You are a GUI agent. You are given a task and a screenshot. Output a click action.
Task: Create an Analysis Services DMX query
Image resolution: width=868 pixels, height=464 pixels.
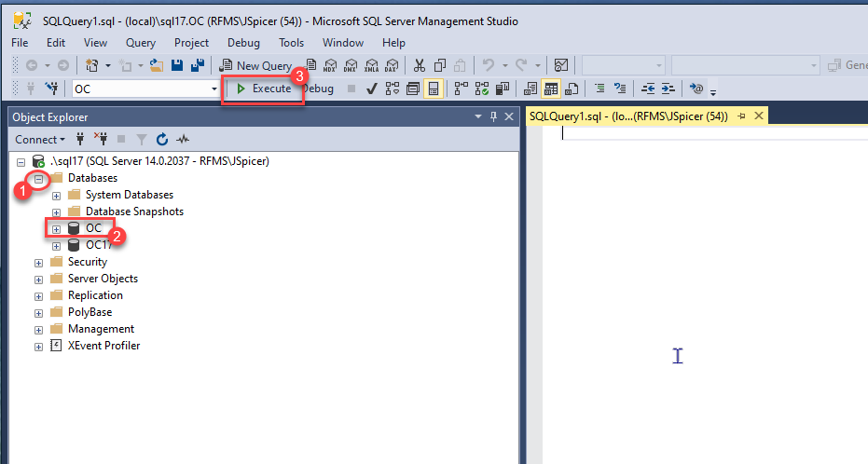[351, 65]
